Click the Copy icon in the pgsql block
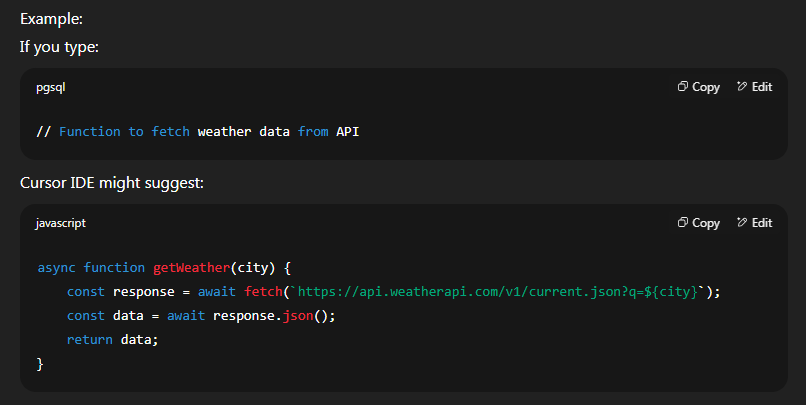The width and height of the screenshot is (806, 405). pyautogui.click(x=682, y=87)
